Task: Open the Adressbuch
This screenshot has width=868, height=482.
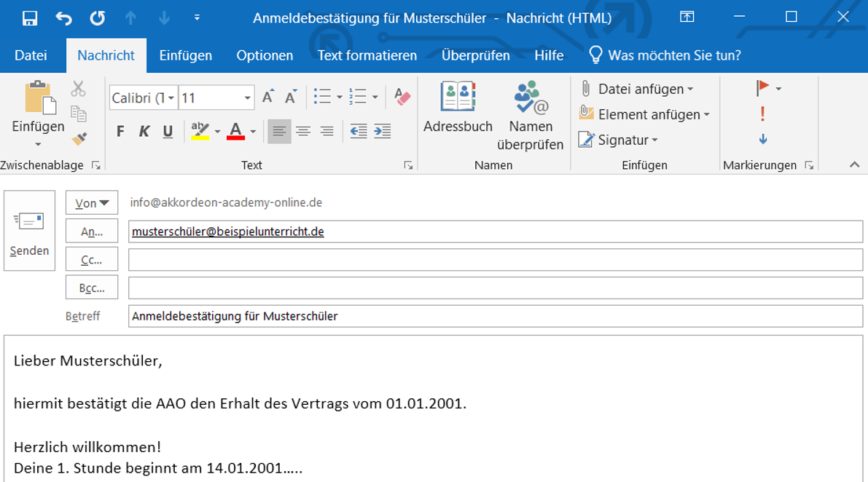Action: [x=458, y=108]
